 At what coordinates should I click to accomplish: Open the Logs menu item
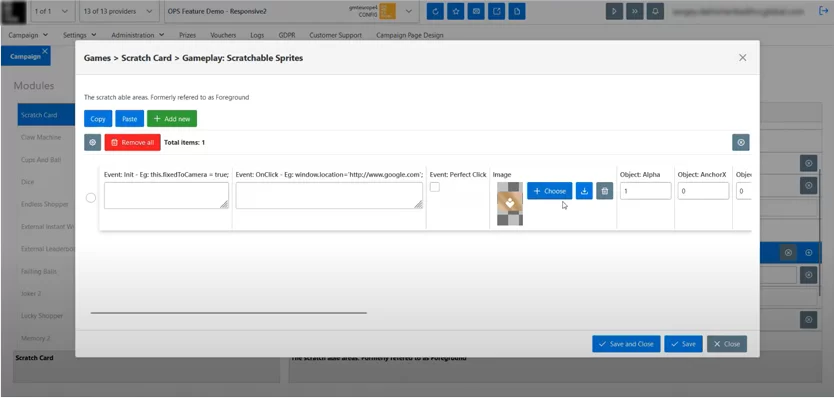tap(257, 35)
